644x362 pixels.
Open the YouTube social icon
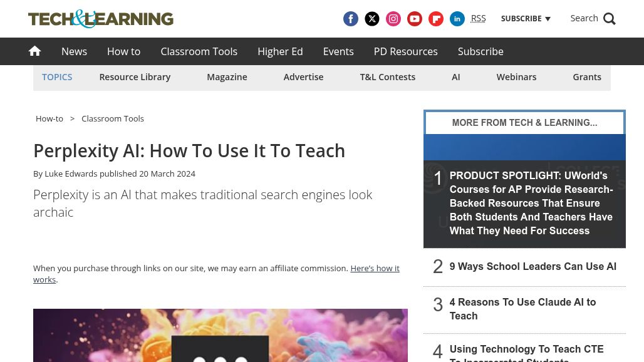[415, 19]
